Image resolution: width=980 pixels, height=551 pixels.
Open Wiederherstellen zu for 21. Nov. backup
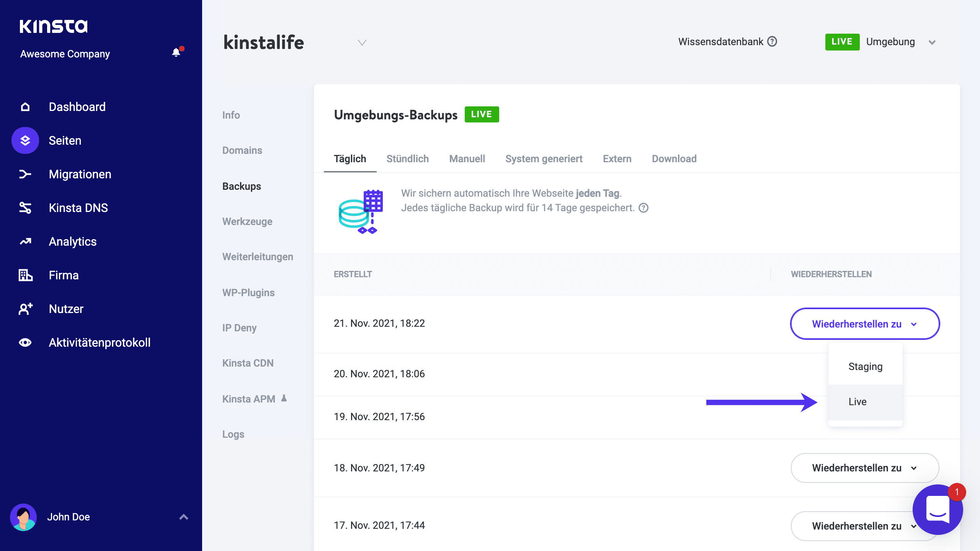point(865,324)
